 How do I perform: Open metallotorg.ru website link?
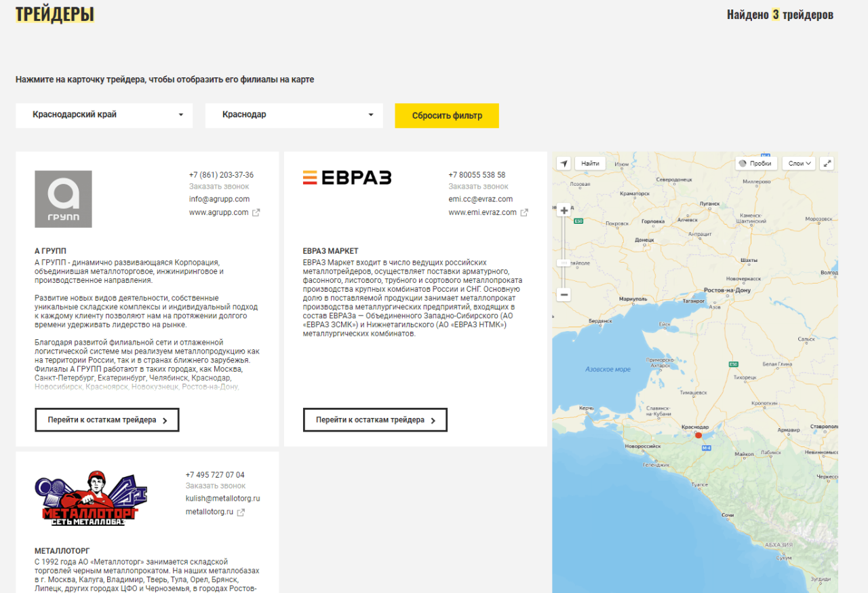point(210,512)
